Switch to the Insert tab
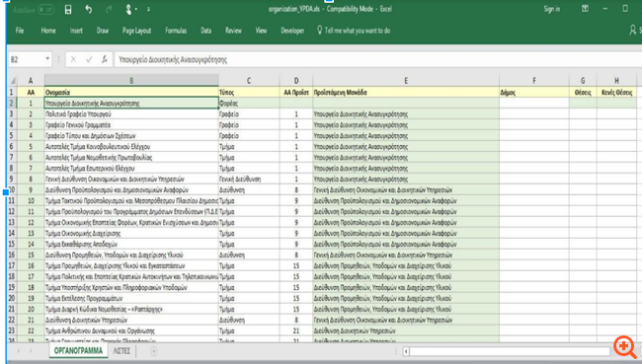Image resolution: width=642 pixels, height=364 pixels. (x=76, y=31)
